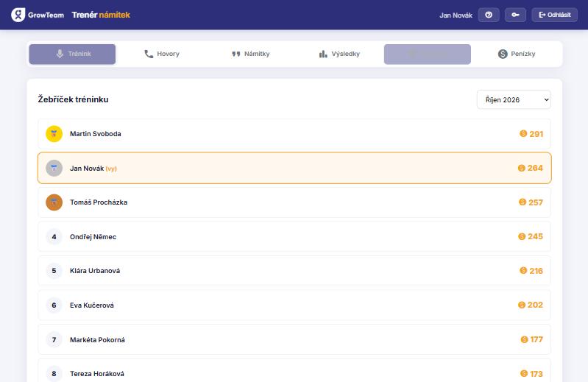The height and width of the screenshot is (382, 588).
Task: Select the Výsledky tab
Action: [x=339, y=54]
